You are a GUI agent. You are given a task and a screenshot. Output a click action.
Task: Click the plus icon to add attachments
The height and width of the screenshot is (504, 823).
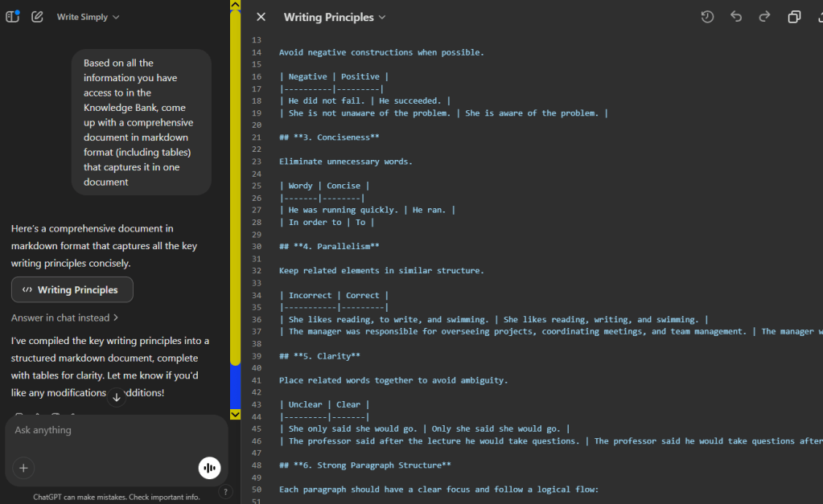(23, 468)
